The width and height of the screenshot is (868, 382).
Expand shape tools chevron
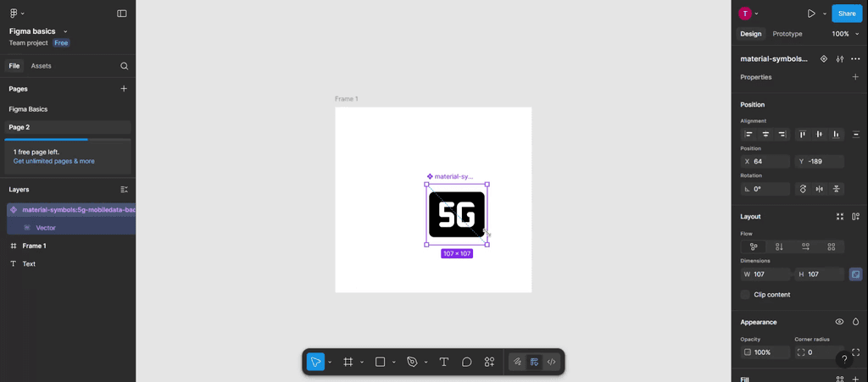[x=394, y=363]
